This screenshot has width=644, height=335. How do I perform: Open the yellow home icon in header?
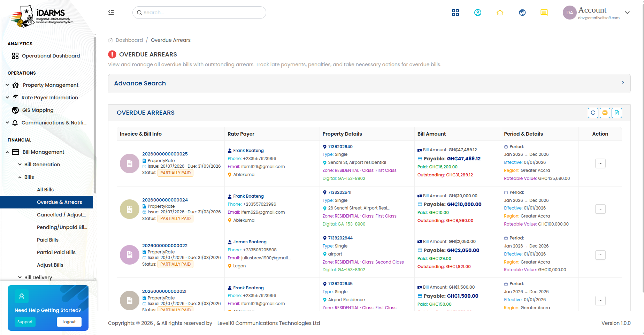click(x=500, y=13)
